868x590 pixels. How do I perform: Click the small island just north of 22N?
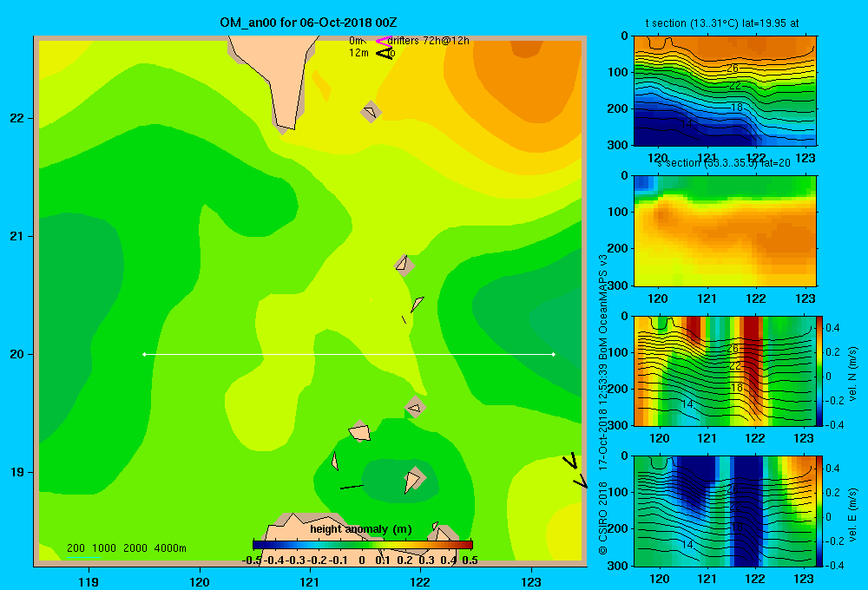371,112
